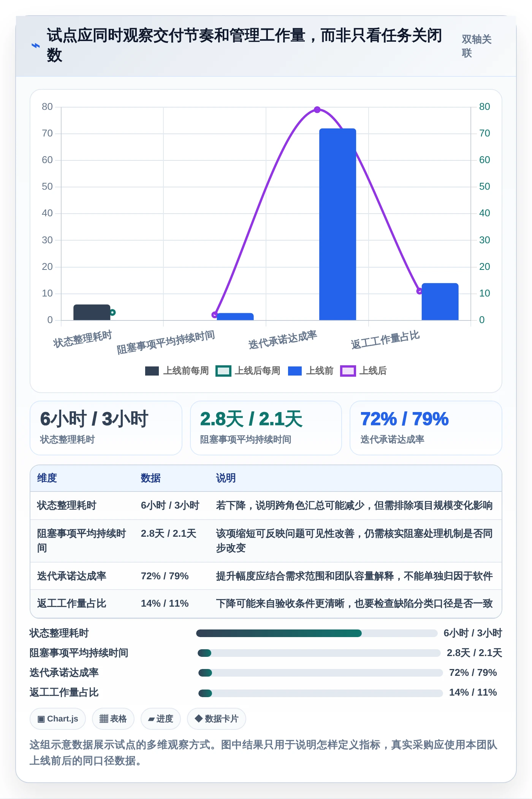Click the 迭代承诺达成率 table row name
The height and width of the screenshot is (799, 532).
pos(71,576)
